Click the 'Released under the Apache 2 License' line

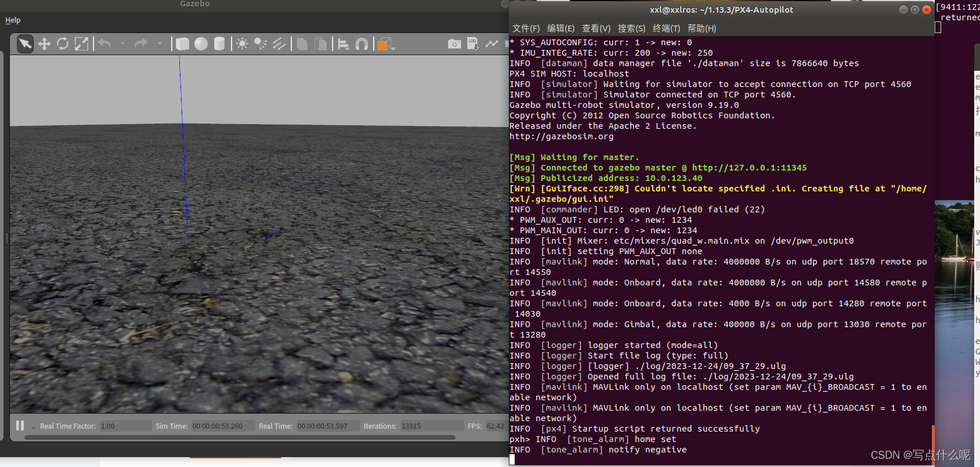pos(603,126)
